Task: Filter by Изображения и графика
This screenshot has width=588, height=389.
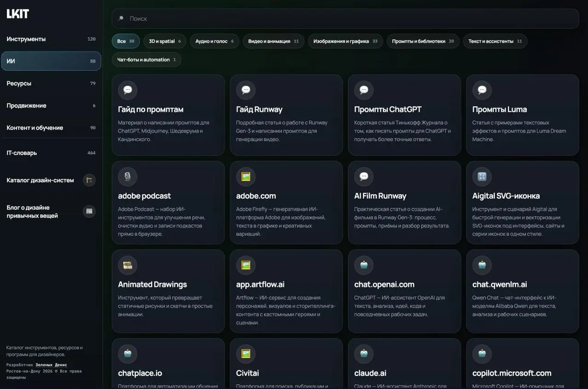Action: [345, 41]
